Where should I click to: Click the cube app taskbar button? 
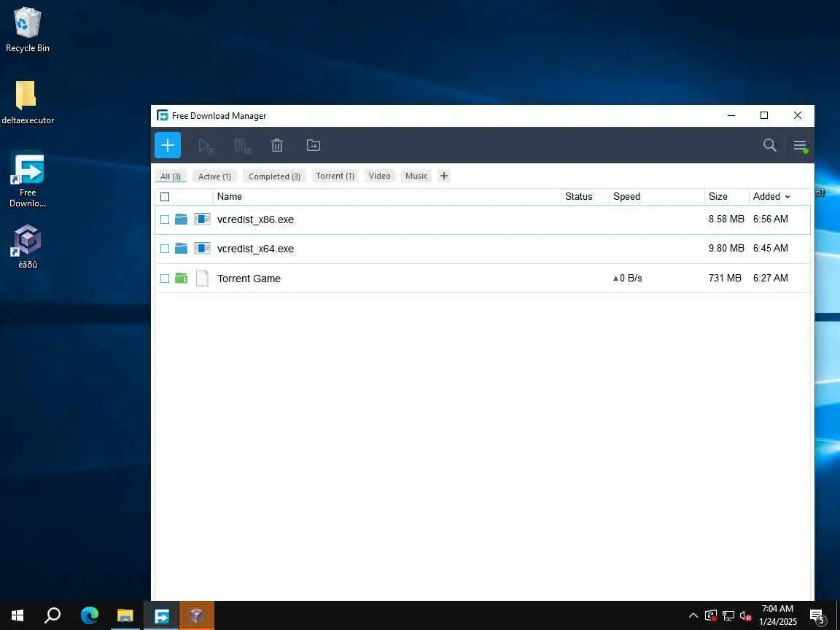(x=197, y=615)
